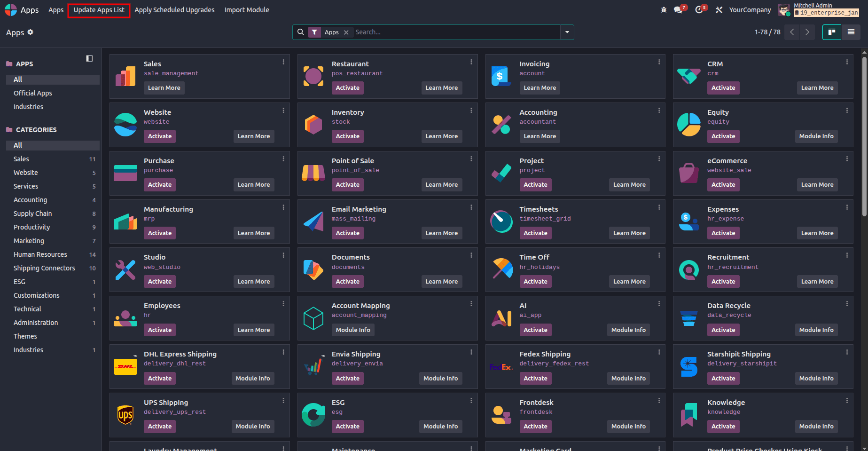Open activities using the clock icon
Screen dimensions: 868x451
pyautogui.click(x=700, y=9)
